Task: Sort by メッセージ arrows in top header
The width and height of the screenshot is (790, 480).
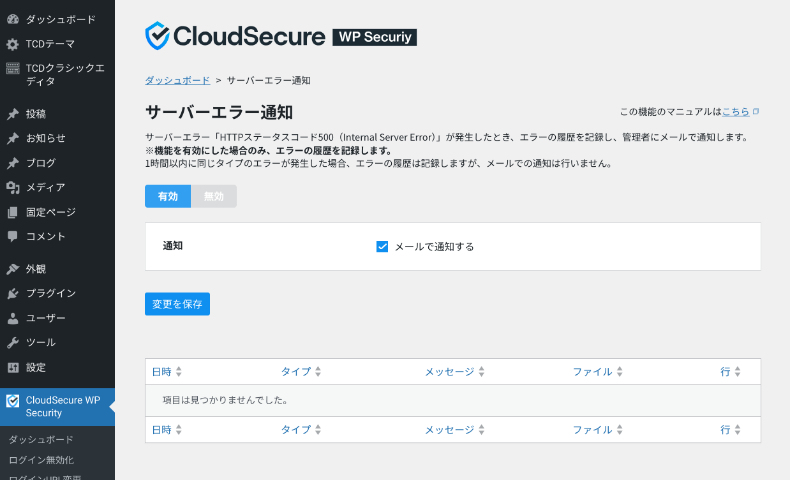Action: pos(482,372)
